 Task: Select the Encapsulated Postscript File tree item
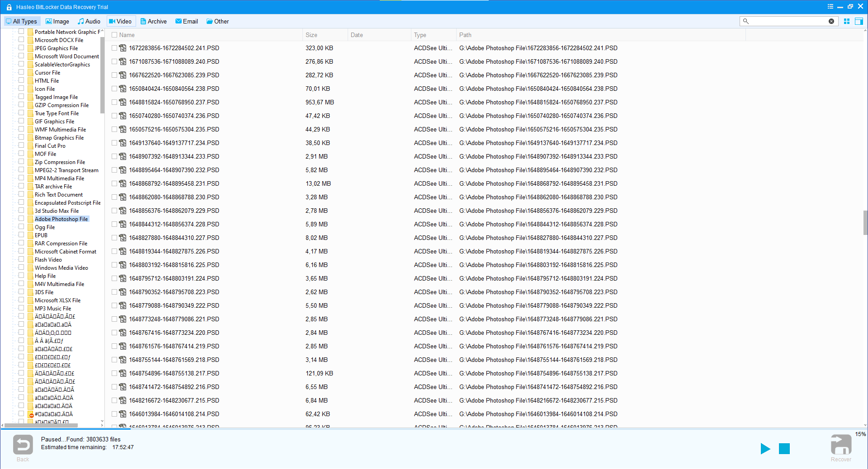tap(68, 203)
